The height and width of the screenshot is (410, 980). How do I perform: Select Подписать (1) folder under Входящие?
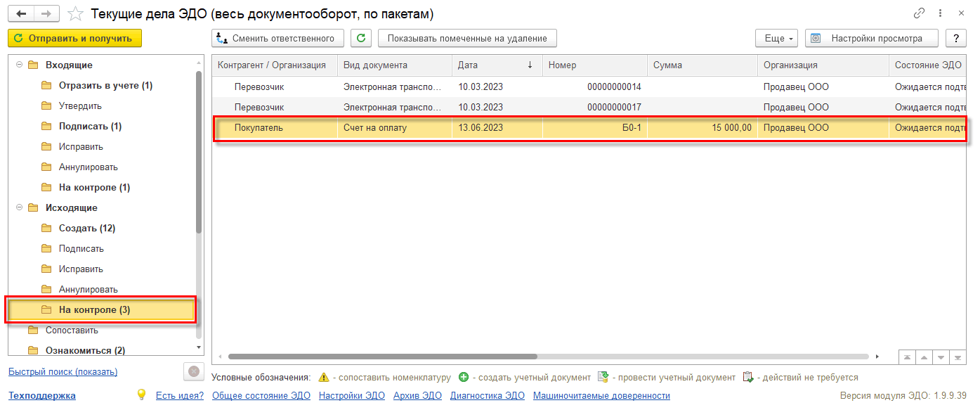[90, 127]
